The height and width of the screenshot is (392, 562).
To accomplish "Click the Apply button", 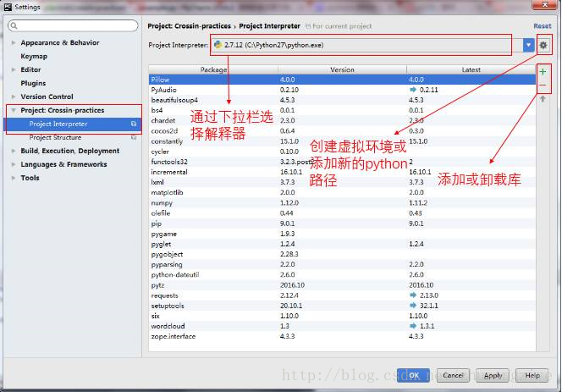I will 493,375.
